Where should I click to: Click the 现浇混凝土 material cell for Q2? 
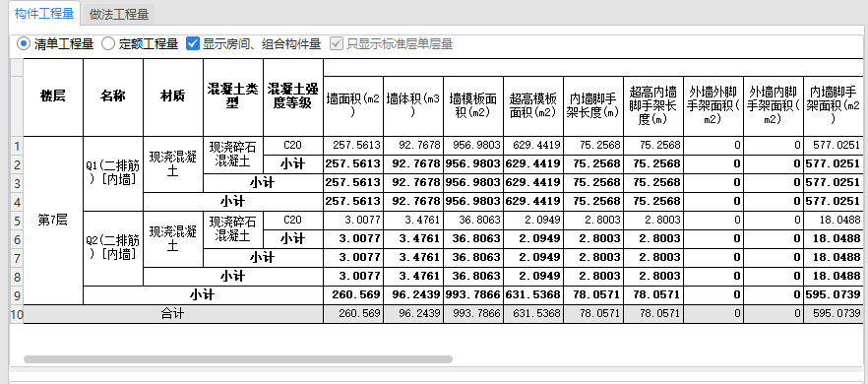click(x=173, y=239)
